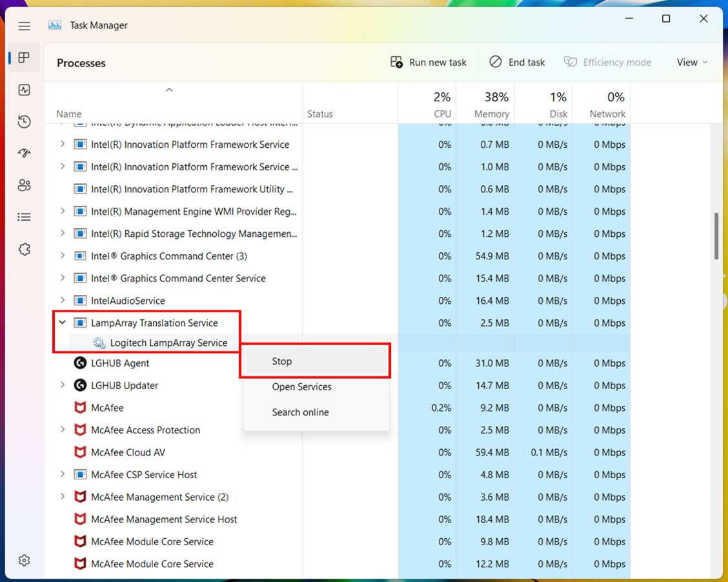Select the Intel(R) Innovation Platform Framework Utility row
The image size is (728, 582).
pos(338,189)
